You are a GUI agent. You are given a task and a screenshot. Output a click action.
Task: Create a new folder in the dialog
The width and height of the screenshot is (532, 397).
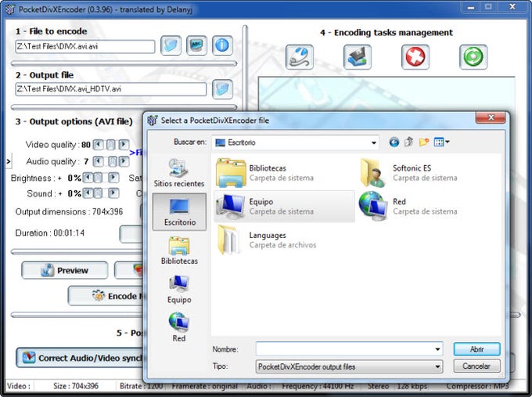tap(424, 142)
